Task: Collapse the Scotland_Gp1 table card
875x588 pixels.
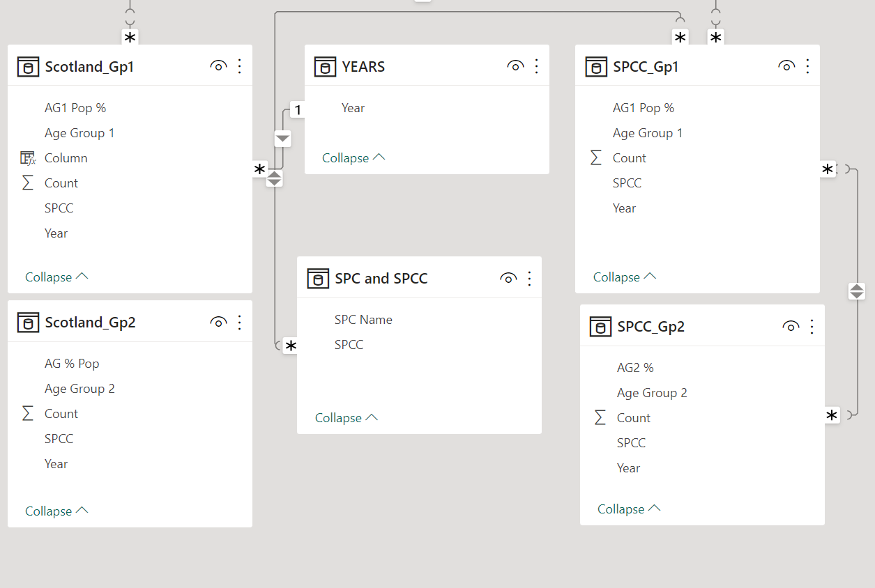Action: (57, 277)
